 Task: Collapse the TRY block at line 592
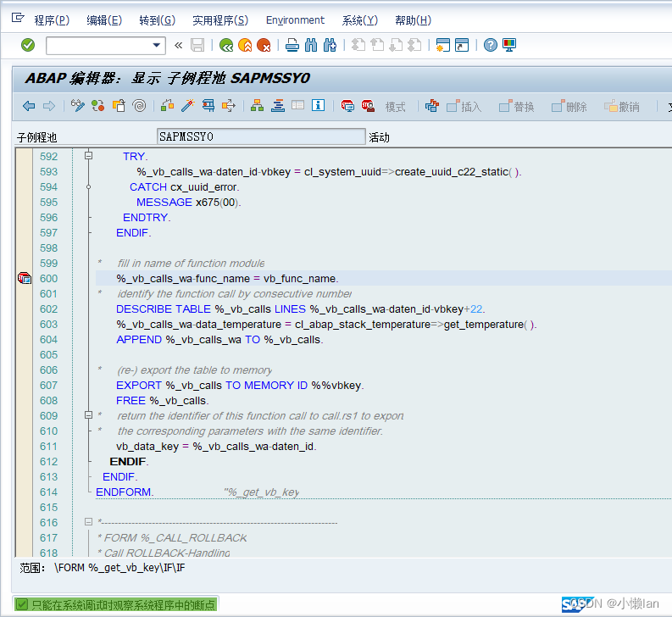click(x=89, y=156)
